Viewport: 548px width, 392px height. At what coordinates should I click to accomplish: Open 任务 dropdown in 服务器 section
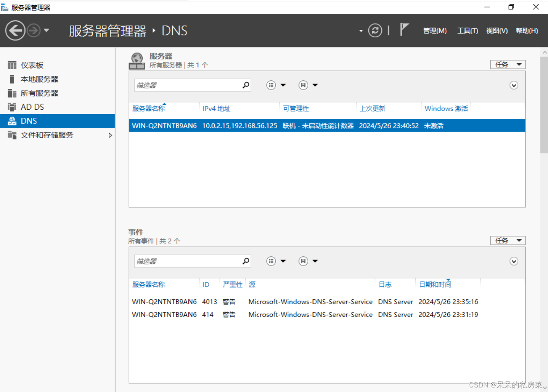[508, 64]
